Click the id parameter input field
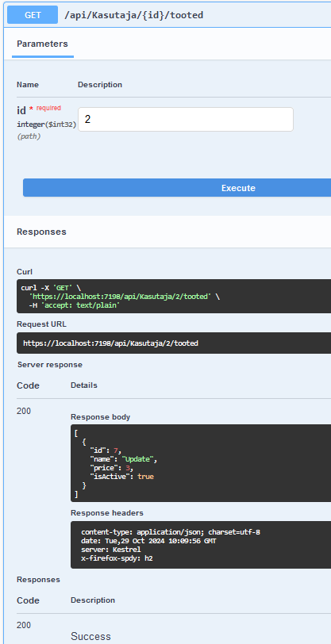Image resolution: width=331 pixels, height=644 pixels. (x=186, y=120)
